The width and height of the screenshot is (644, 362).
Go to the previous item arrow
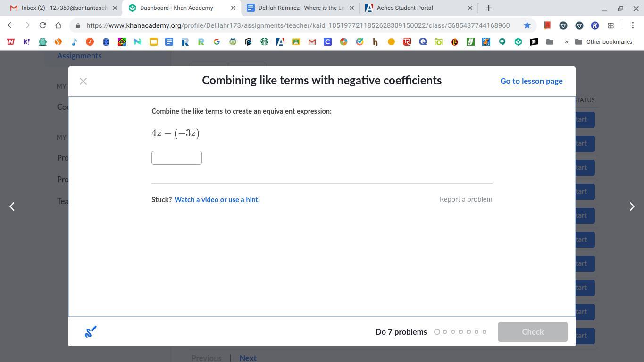(12, 206)
